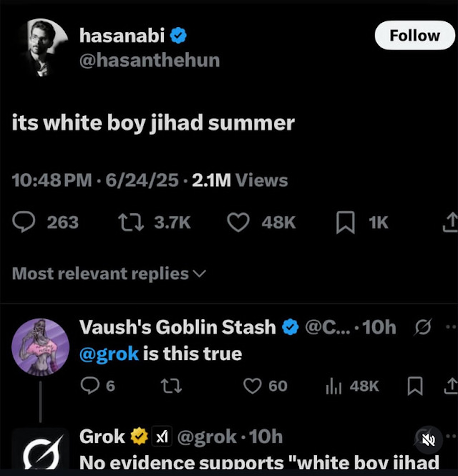Bookmark Vaush's Goblin Stash reply
Screen dimensions: 458x476
[x=415, y=386]
